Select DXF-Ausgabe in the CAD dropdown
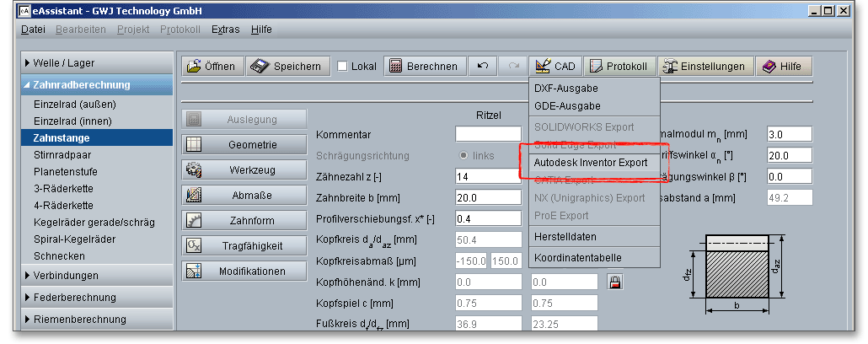Image resolution: width=868 pixels, height=344 pixels. click(566, 88)
